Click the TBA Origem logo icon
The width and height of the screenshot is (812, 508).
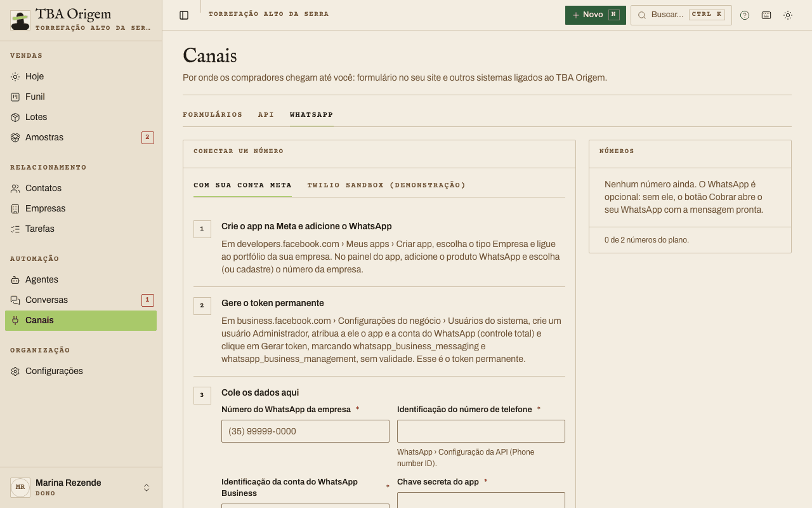pyautogui.click(x=20, y=20)
